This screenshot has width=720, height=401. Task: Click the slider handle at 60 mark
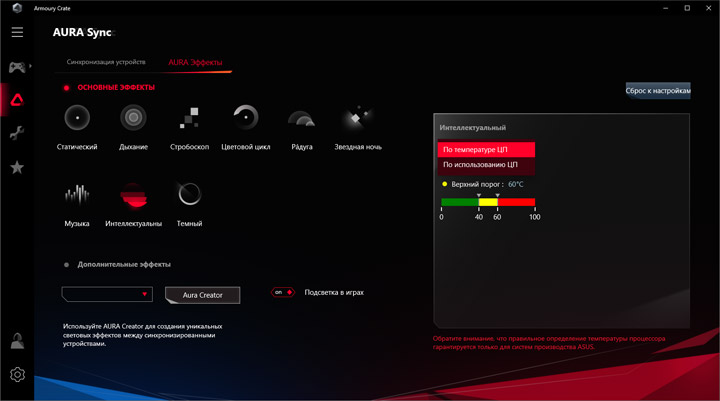pyautogui.click(x=497, y=196)
